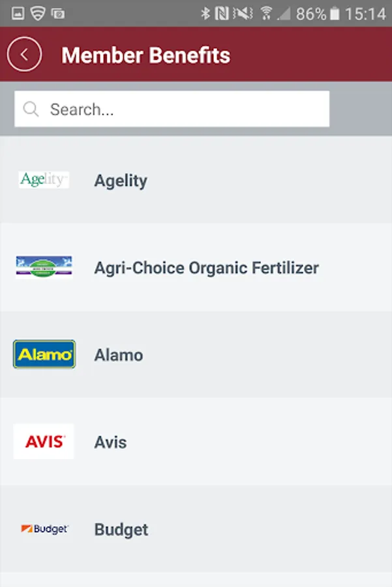The height and width of the screenshot is (587, 392).
Task: Tap the battery indicator icon
Action: click(335, 13)
